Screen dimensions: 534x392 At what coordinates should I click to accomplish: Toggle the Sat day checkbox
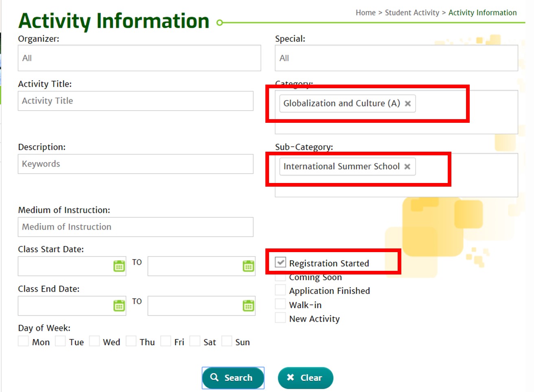195,341
